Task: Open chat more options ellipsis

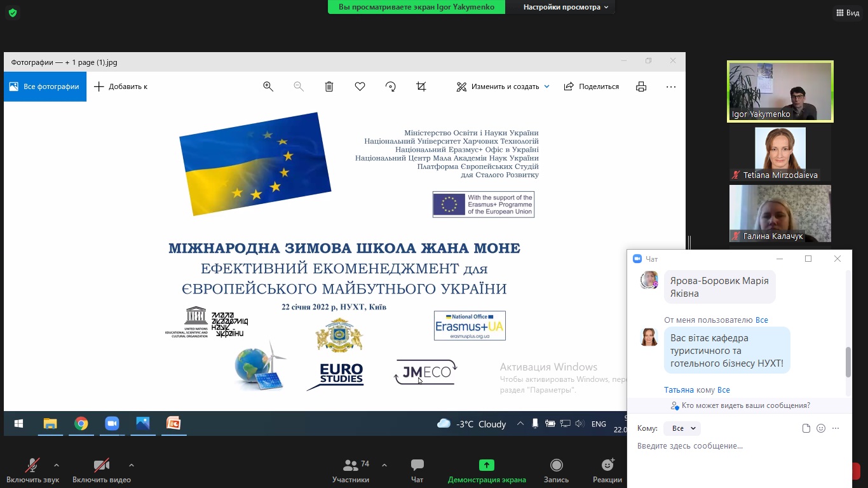Action: tap(836, 428)
